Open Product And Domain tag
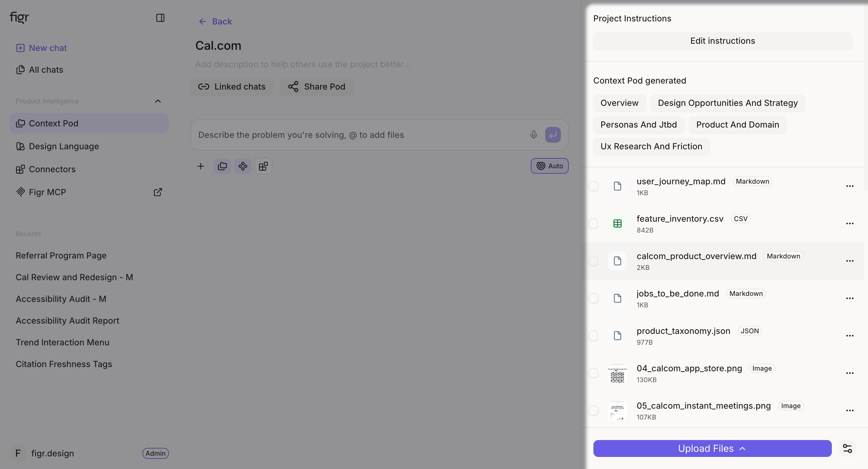 pyautogui.click(x=737, y=125)
